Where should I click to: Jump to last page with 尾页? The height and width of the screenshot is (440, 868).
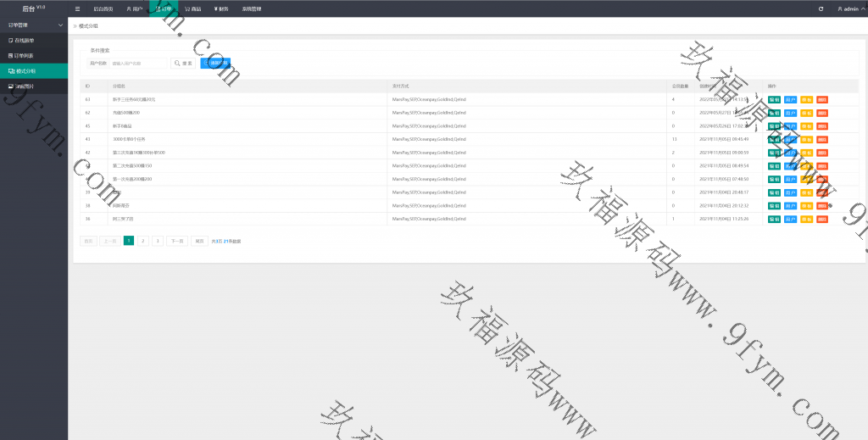[x=199, y=241]
